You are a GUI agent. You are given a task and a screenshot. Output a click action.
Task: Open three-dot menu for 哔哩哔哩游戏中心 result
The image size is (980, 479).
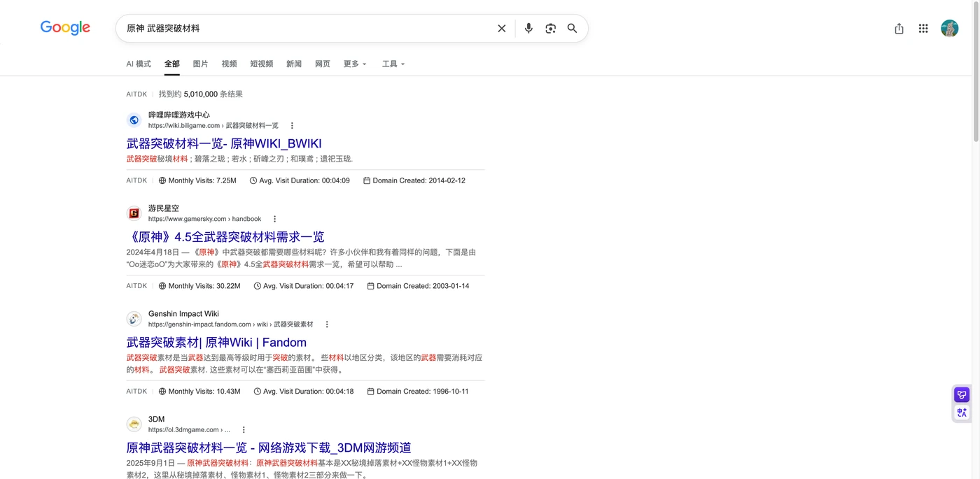pyautogui.click(x=292, y=126)
